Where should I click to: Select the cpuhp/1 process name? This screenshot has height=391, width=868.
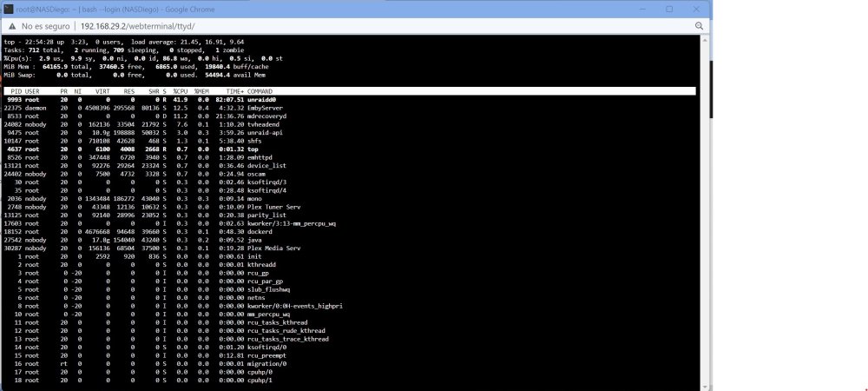(x=260, y=381)
